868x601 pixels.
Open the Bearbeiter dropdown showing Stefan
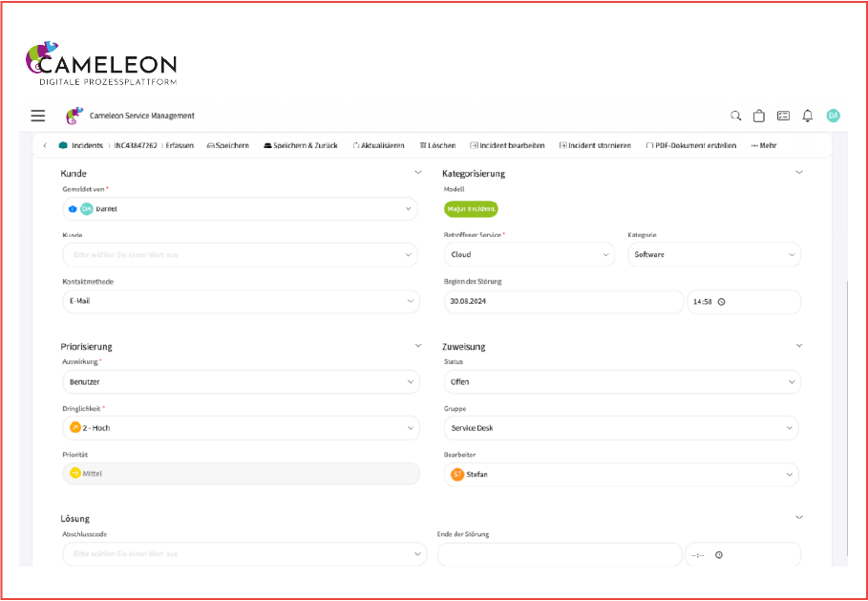tap(621, 474)
